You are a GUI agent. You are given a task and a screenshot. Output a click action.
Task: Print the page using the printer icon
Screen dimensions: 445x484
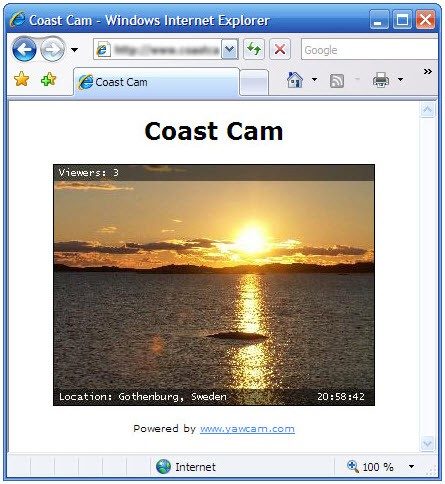pos(381,80)
